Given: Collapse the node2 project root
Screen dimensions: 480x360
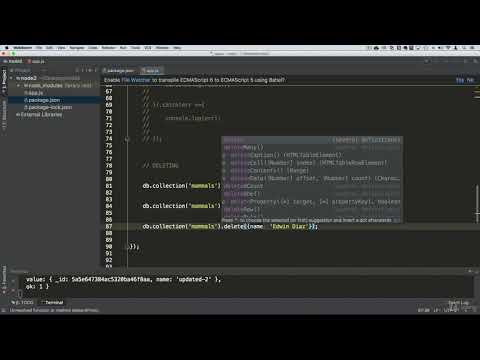Looking at the screenshot, I should click(11, 78).
